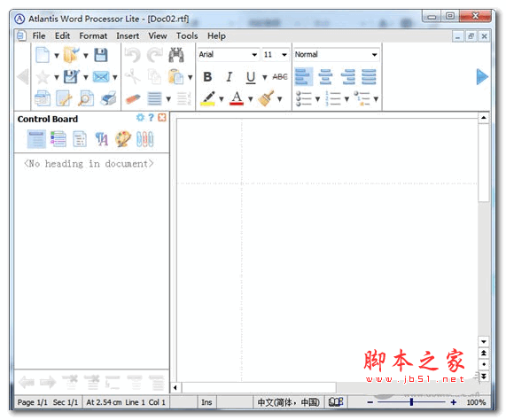Open a file using the folder icon

point(71,55)
